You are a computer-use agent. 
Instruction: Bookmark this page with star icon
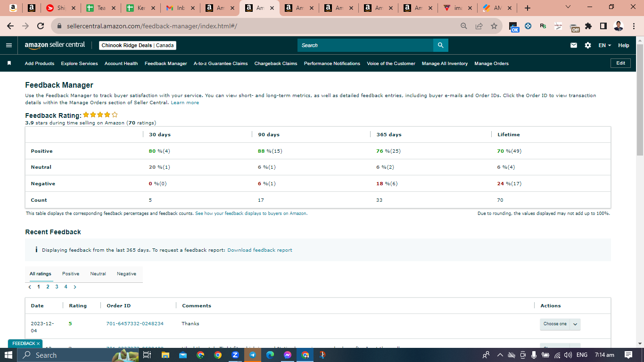click(494, 26)
